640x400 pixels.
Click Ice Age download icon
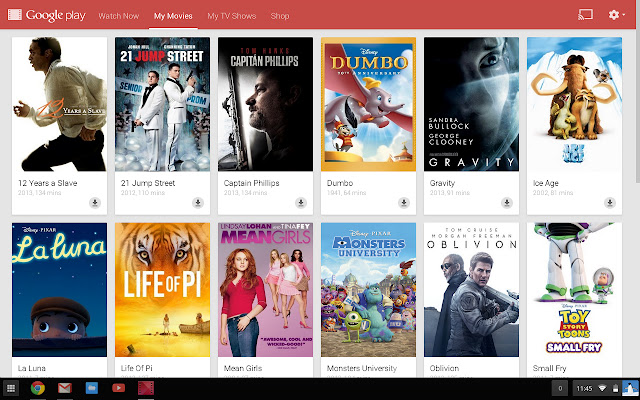tap(610, 202)
